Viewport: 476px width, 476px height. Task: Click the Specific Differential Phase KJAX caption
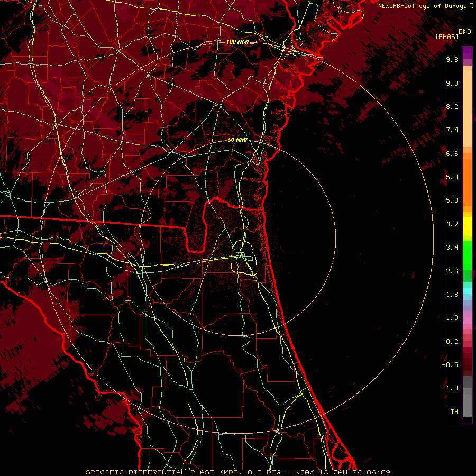point(237,472)
